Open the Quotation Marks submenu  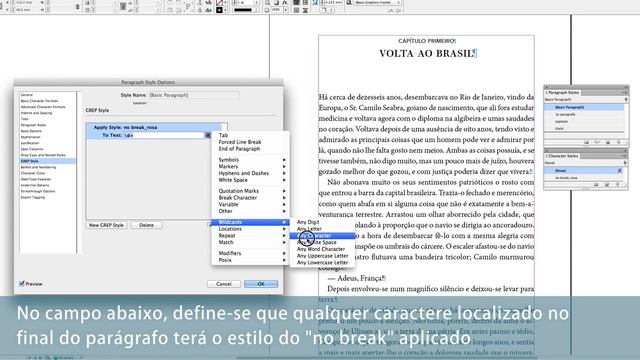(250, 191)
